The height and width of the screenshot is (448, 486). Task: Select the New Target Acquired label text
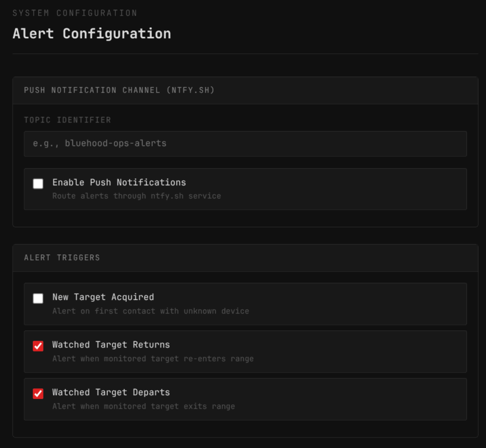pos(102,297)
